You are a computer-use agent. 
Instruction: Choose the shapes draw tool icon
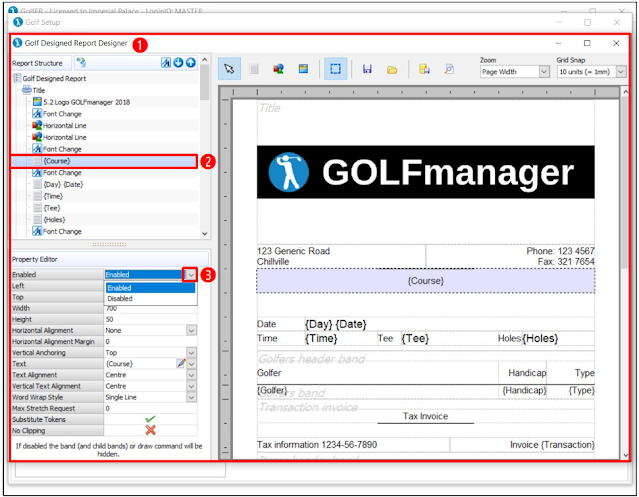[x=278, y=69]
